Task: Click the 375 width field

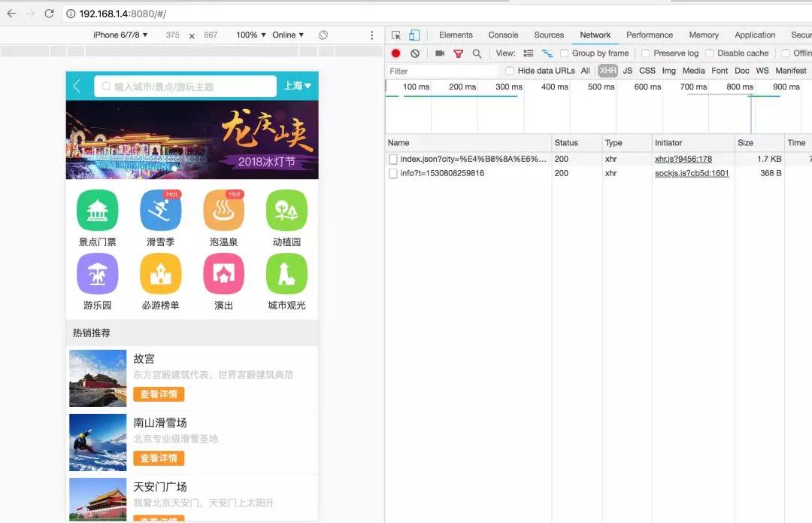Action: (172, 35)
